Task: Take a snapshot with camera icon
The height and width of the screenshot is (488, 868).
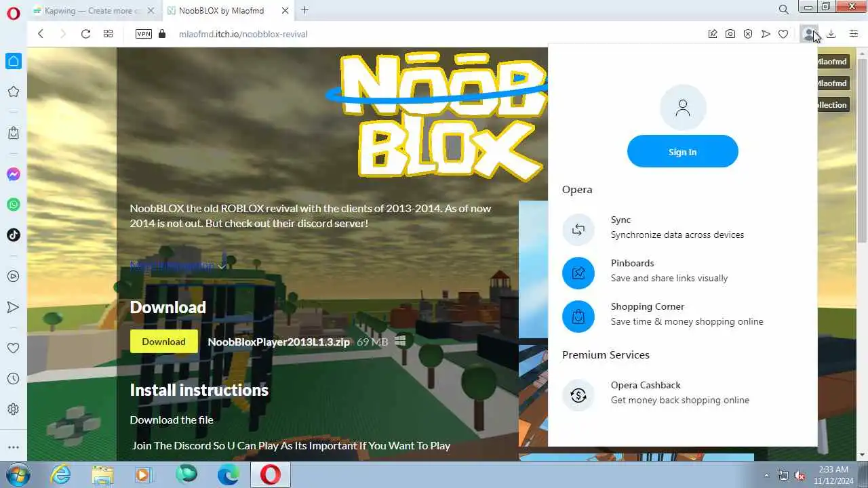Action: pyautogui.click(x=730, y=34)
